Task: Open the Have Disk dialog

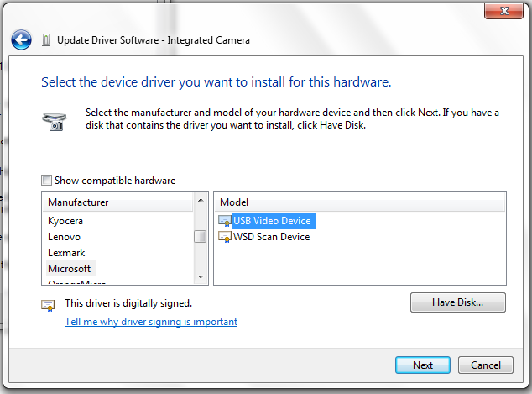Action: pyautogui.click(x=457, y=302)
